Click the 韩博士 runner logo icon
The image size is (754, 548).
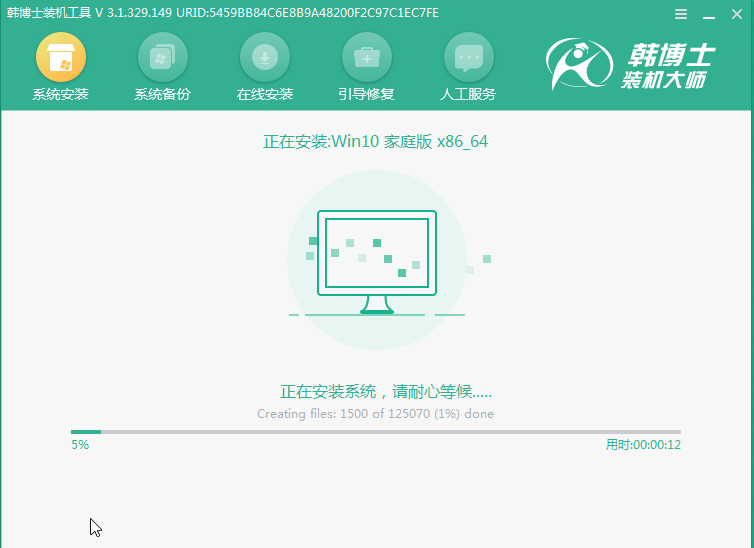(578, 66)
